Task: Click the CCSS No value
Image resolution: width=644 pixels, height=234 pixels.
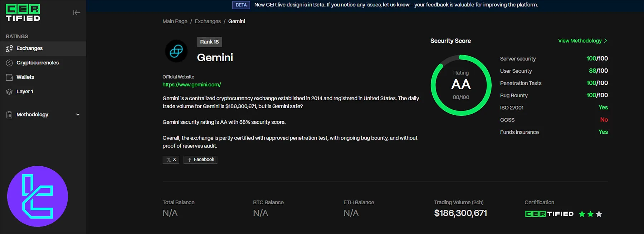Action: pyautogui.click(x=604, y=120)
